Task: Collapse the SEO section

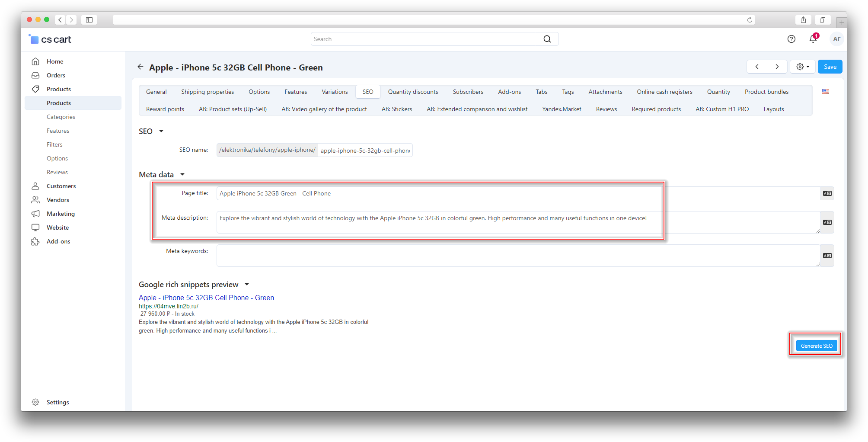Action: click(x=161, y=131)
